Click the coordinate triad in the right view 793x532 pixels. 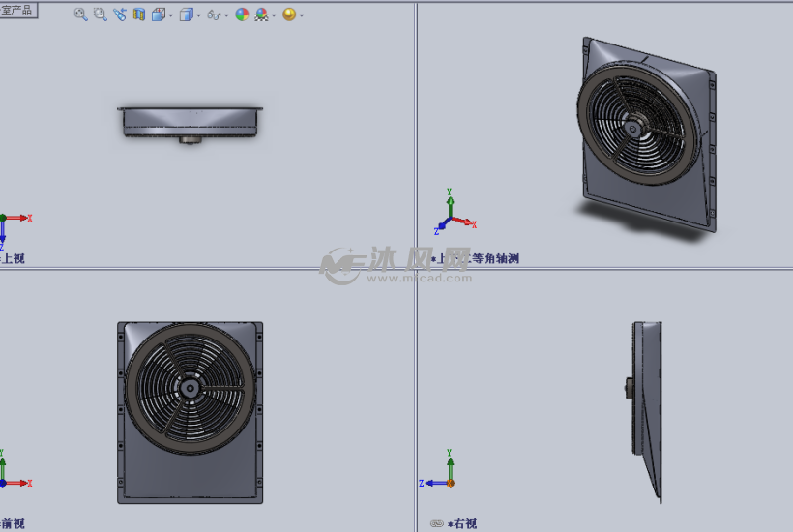(x=440, y=470)
